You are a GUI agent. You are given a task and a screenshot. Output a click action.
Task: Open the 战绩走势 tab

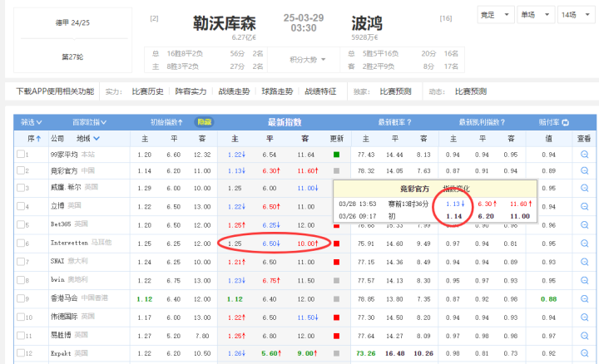[x=236, y=91]
